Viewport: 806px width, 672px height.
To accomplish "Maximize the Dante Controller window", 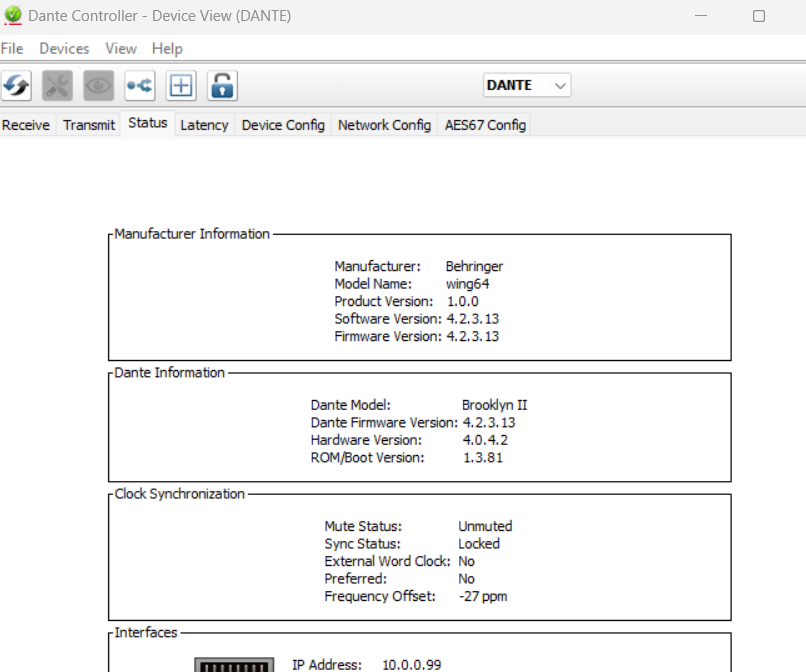I will point(759,16).
